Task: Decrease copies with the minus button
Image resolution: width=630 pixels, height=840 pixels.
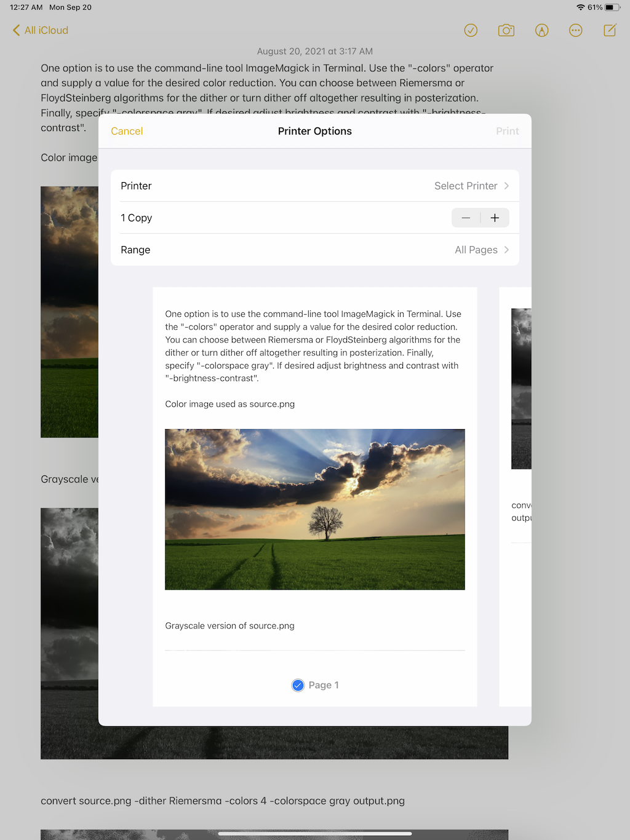Action: [466, 218]
